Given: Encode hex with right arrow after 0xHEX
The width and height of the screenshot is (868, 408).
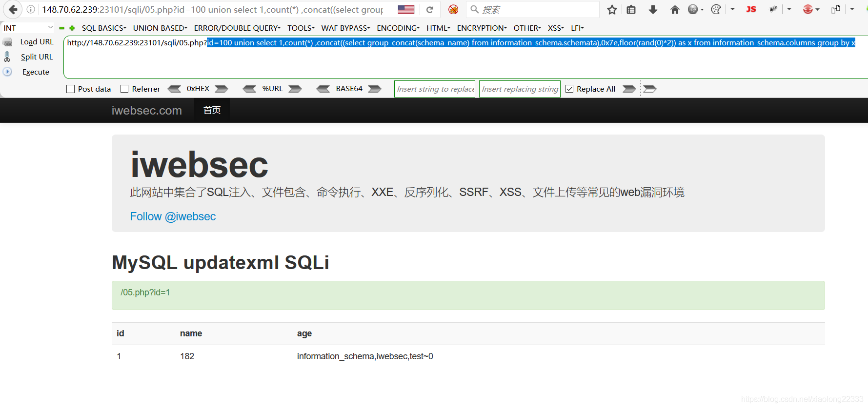Looking at the screenshot, I should click(222, 89).
